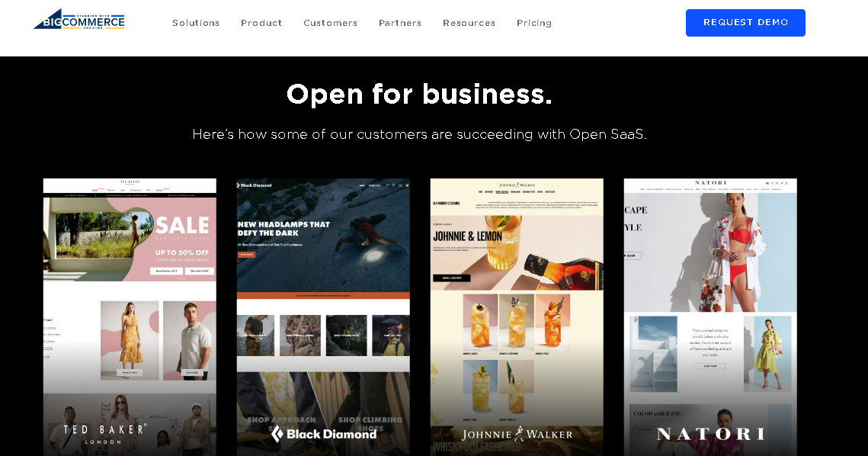868x456 pixels.
Task: Go to the Pricing page
Action: [534, 23]
